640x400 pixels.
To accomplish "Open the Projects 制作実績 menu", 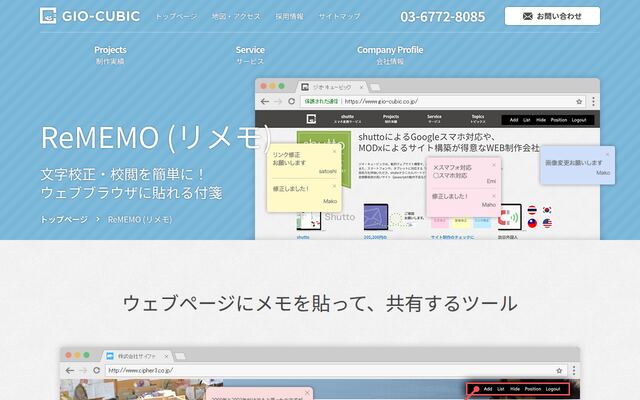I will [x=110, y=55].
